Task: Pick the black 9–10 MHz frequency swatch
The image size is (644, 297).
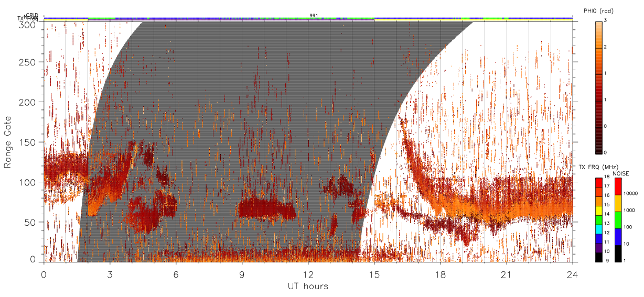Action: pyautogui.click(x=599, y=257)
